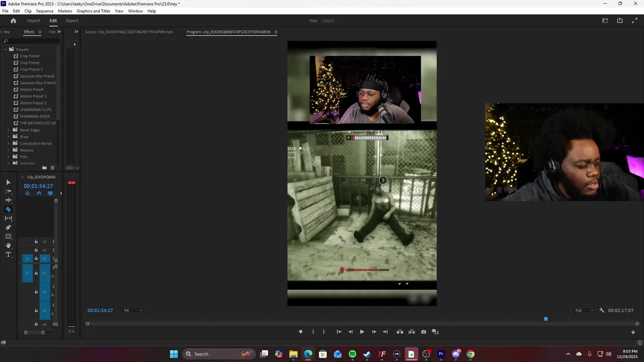
Task: Open Comparison View button
Action: [435, 332]
